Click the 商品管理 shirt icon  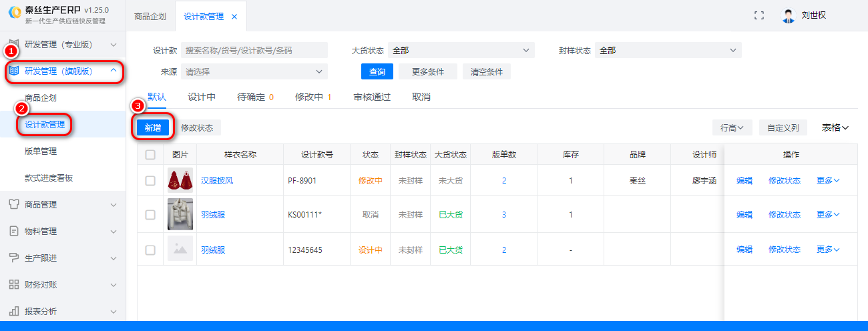point(14,204)
